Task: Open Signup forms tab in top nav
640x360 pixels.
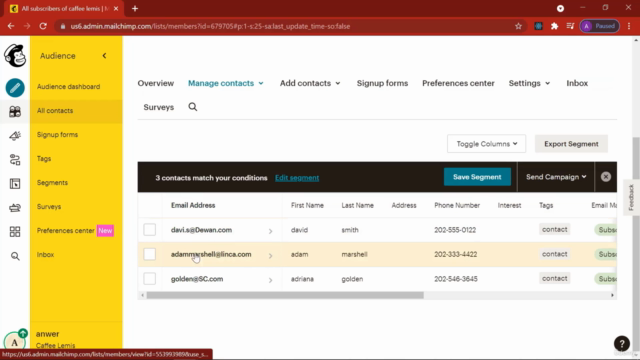Action: click(x=382, y=83)
